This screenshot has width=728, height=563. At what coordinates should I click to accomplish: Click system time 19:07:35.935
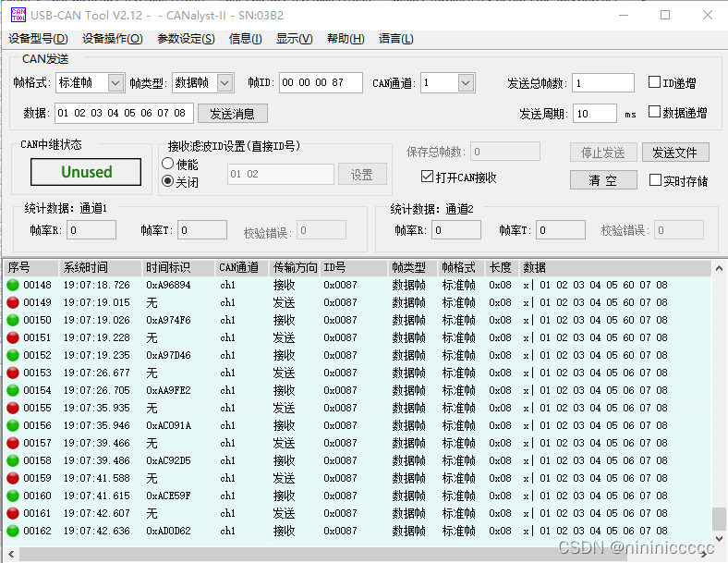point(97,408)
